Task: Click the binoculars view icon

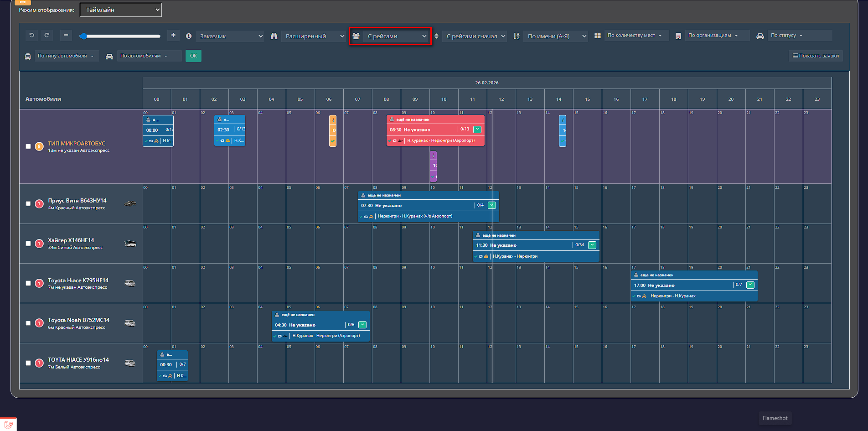Action: tap(274, 36)
